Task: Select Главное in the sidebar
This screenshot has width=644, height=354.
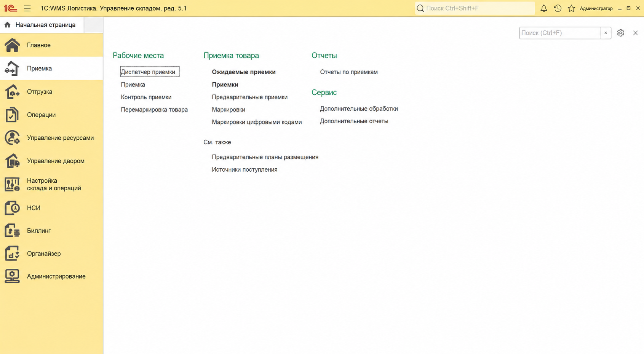Action: [51, 45]
